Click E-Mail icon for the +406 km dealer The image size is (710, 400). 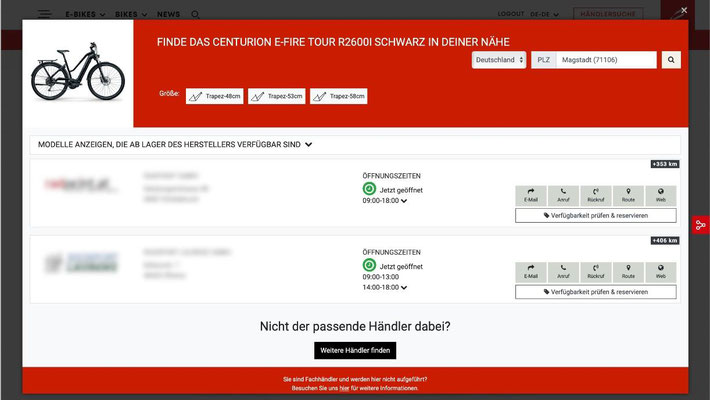click(x=531, y=272)
